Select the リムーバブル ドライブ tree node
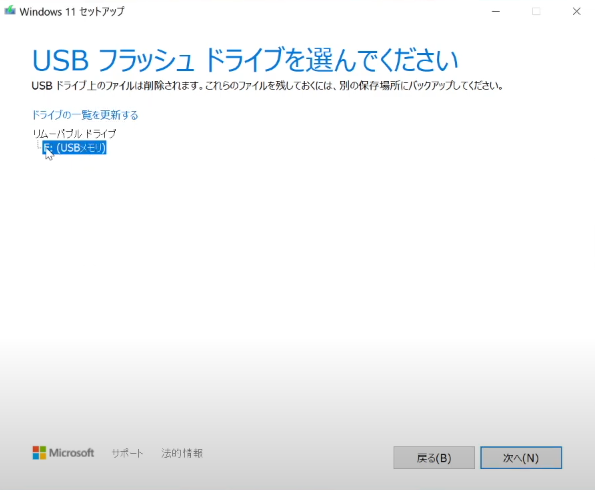 [74, 134]
